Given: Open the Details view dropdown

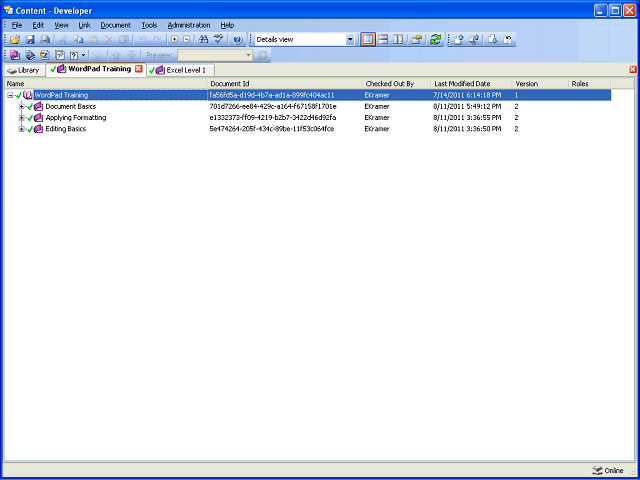Looking at the screenshot, I should click(350, 40).
